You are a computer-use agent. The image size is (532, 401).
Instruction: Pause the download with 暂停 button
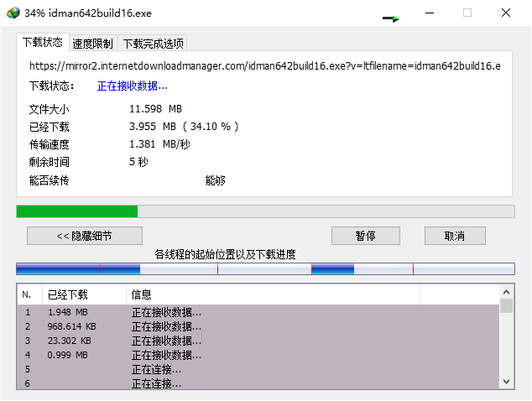pos(365,236)
